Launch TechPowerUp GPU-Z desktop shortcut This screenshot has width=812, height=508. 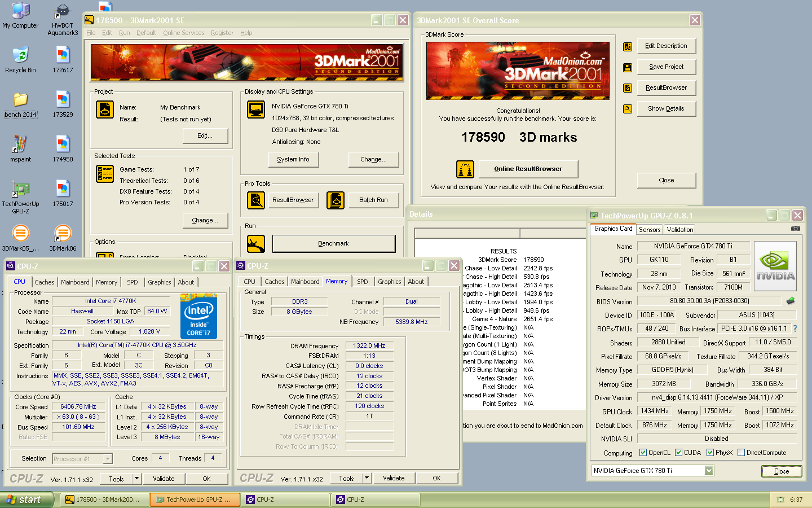[20, 198]
